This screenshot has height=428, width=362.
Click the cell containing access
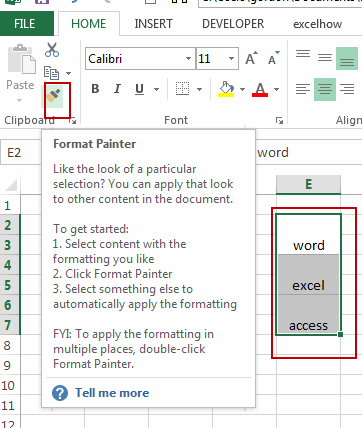[x=308, y=314]
